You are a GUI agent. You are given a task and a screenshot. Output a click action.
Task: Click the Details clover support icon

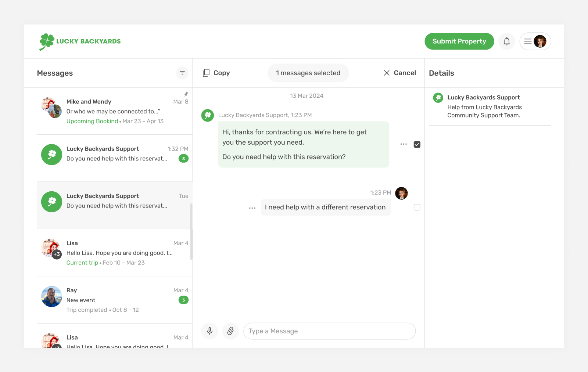click(x=438, y=98)
